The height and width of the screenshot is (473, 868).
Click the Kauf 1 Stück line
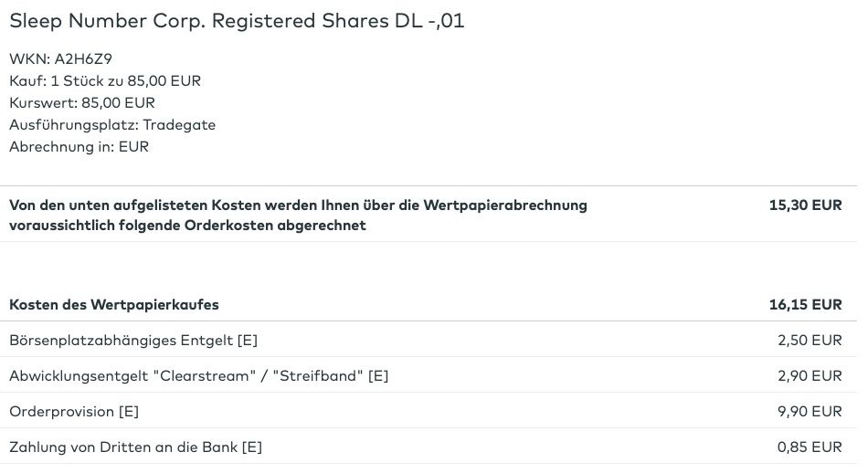point(105,81)
